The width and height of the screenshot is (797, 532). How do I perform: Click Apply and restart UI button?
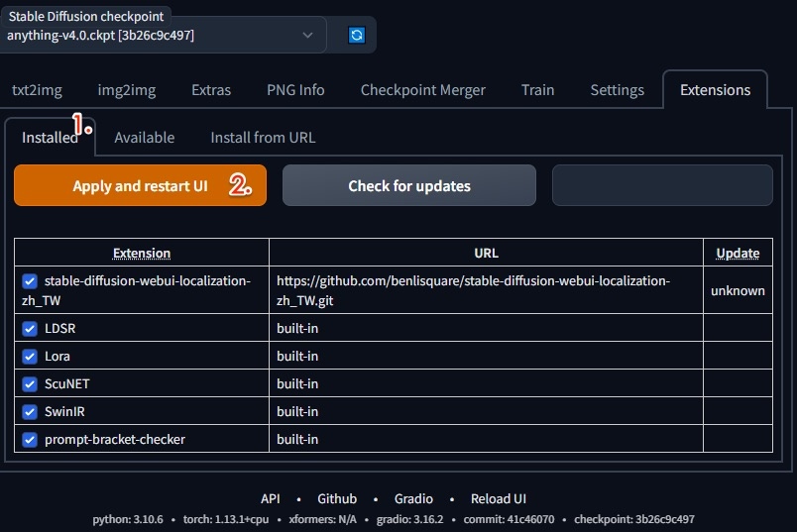[141, 185]
